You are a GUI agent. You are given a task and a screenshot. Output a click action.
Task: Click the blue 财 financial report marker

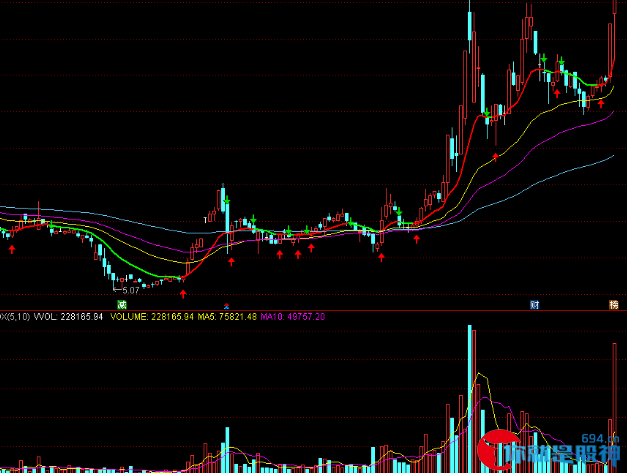[535, 305]
